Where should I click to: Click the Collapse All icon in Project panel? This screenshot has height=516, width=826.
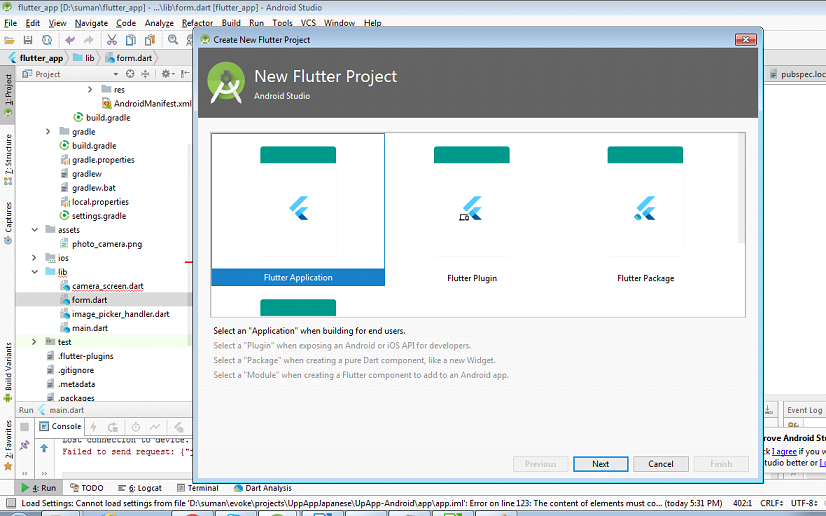coord(145,74)
